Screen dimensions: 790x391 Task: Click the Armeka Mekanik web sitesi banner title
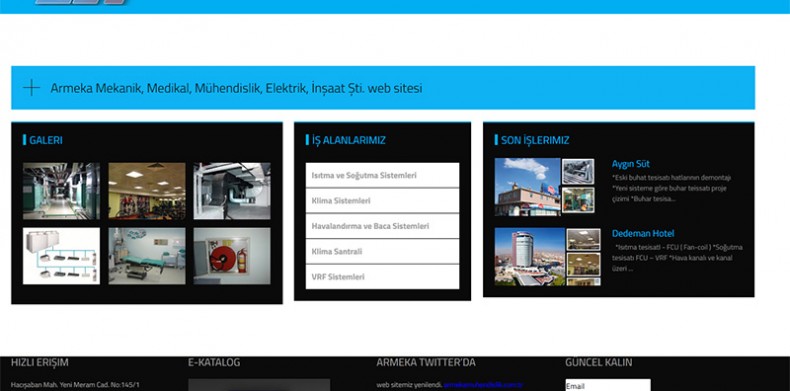(236, 88)
